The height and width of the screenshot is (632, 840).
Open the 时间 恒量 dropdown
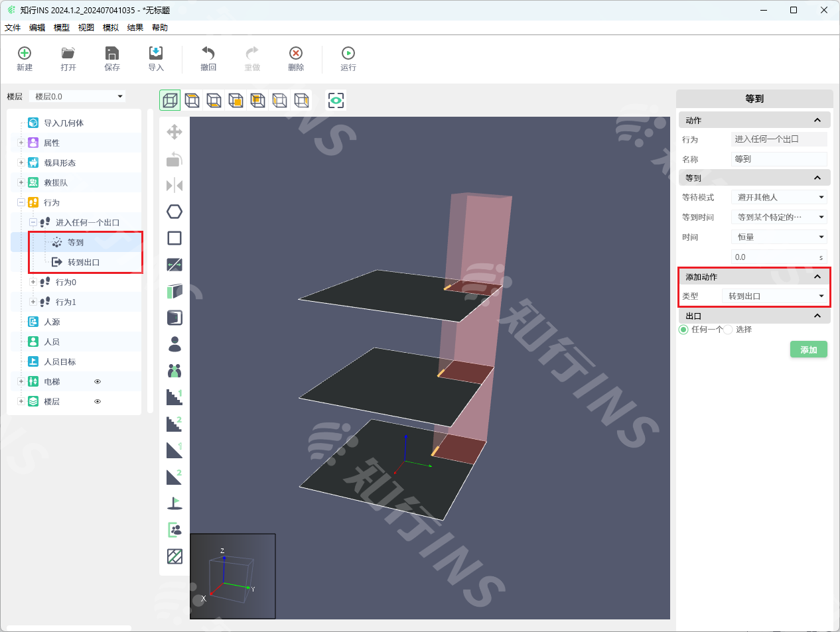click(779, 237)
